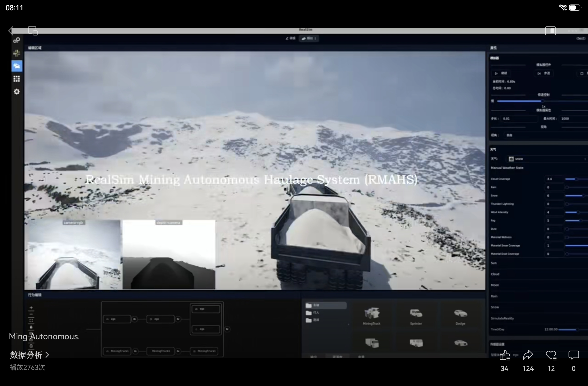
Task: Tap the Wi-Fi status icon
Action: tap(563, 8)
